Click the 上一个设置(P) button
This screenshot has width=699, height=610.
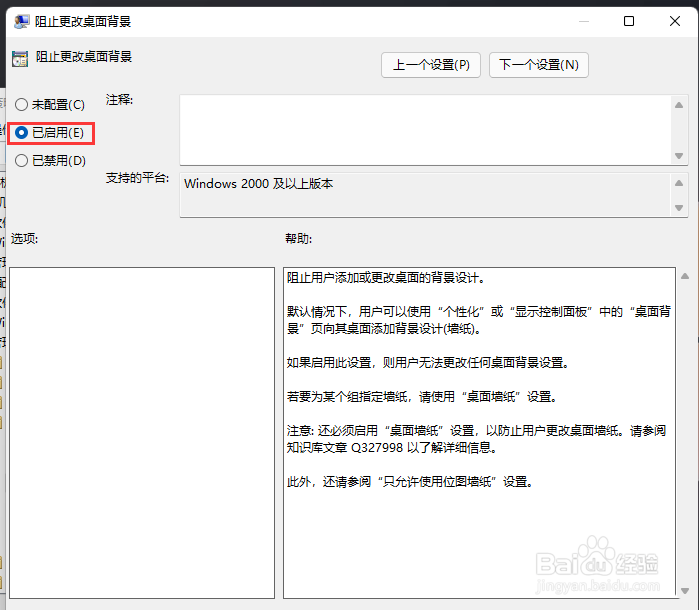point(431,65)
